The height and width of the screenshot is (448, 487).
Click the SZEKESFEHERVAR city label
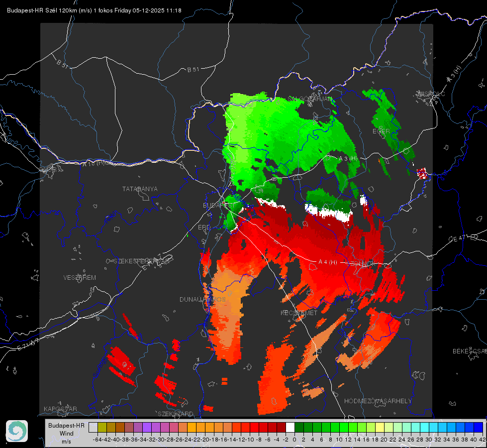tap(141, 261)
